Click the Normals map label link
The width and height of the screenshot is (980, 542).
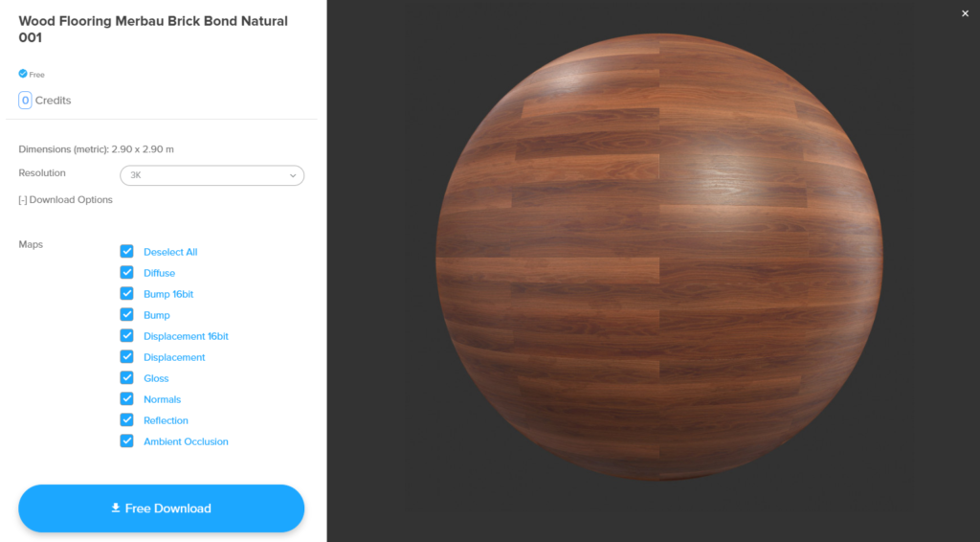[x=162, y=399]
